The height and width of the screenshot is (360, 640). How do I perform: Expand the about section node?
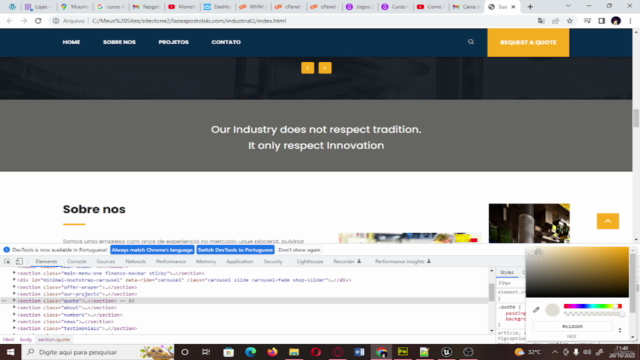point(14,307)
